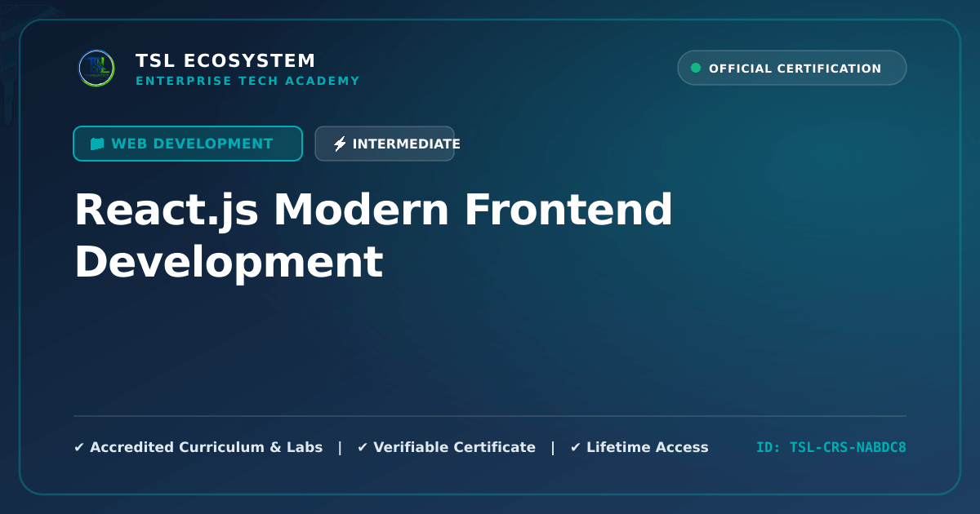Click the TSL Ecosystem round logo
Viewport: 980px width, 514px height.
(96, 69)
